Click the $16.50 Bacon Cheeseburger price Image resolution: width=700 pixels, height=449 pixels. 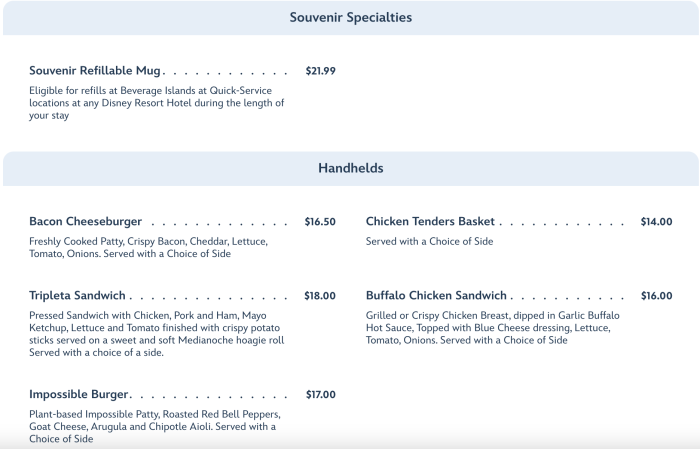320,222
